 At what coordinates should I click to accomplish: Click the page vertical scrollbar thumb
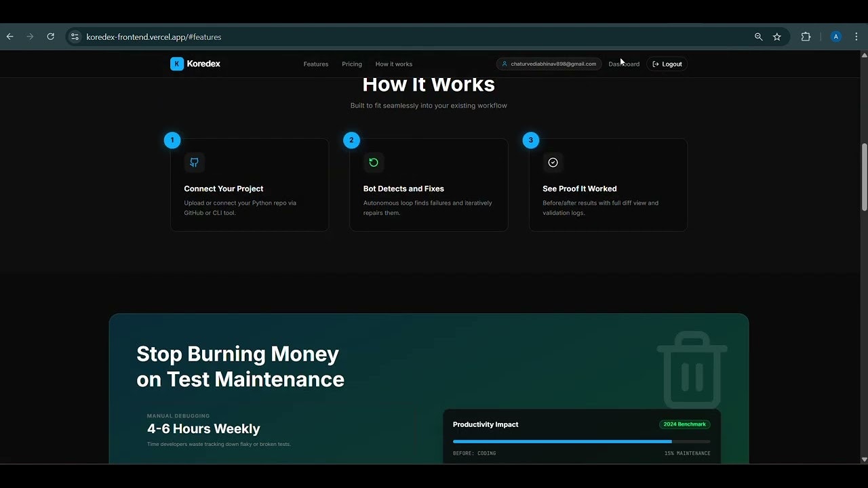[864, 178]
